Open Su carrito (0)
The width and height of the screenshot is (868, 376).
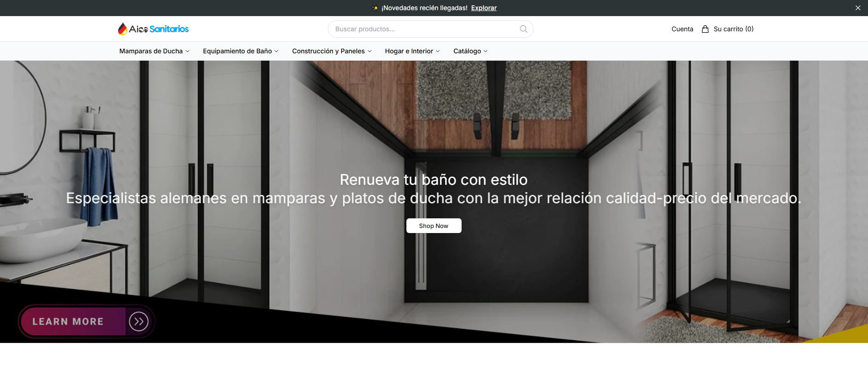(733, 29)
